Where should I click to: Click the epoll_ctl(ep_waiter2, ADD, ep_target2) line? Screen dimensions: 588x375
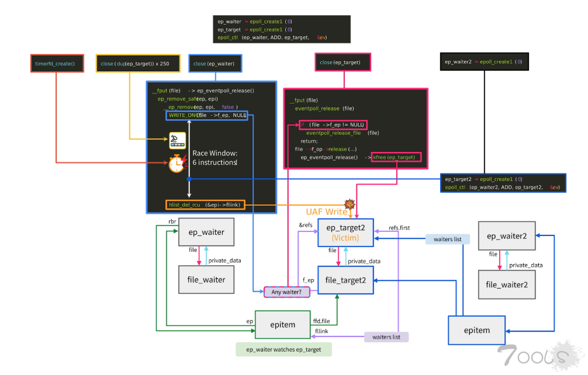[x=503, y=187]
